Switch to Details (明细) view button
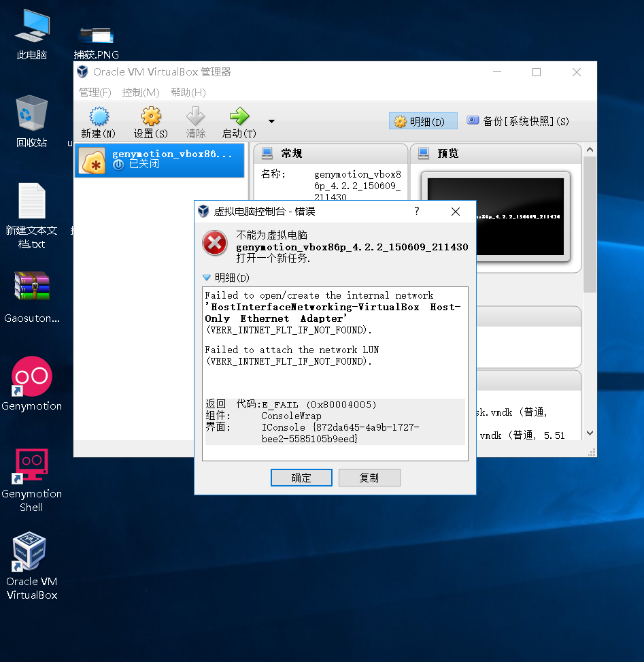Image resolution: width=644 pixels, height=662 pixels. point(423,121)
